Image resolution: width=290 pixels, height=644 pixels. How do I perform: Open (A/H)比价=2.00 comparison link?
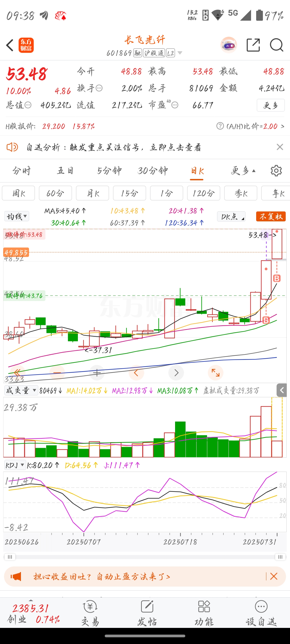click(x=255, y=126)
